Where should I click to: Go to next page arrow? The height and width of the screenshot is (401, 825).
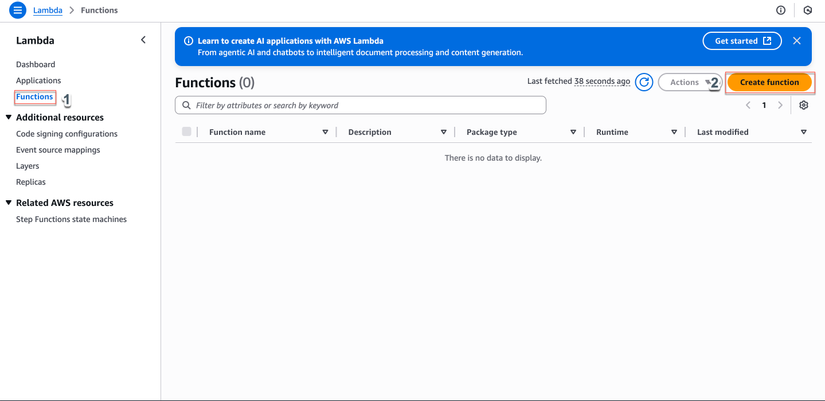780,105
